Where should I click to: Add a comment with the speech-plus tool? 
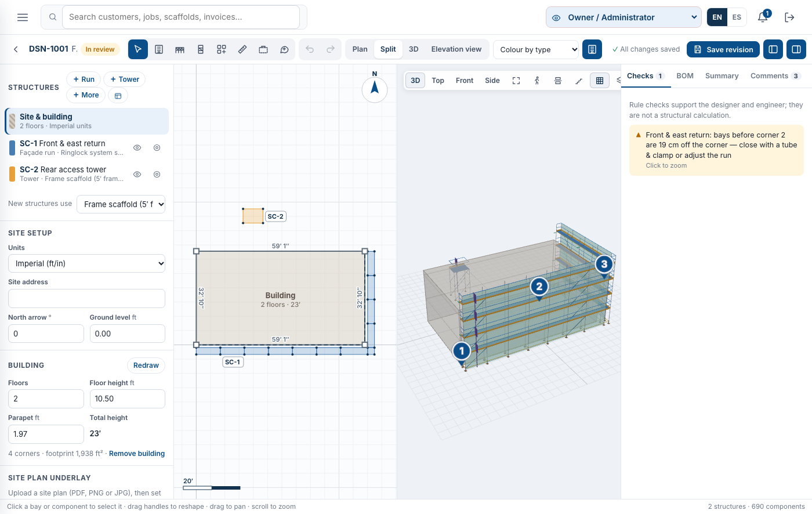[x=284, y=49]
